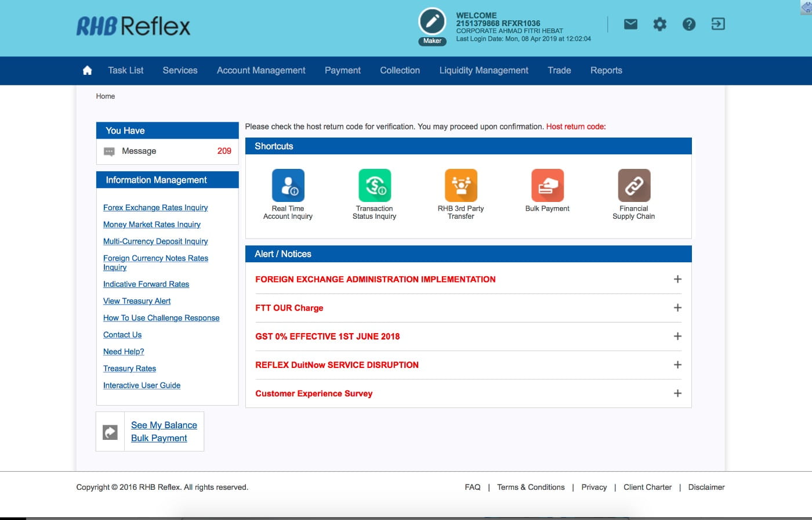Image resolution: width=812 pixels, height=520 pixels.
Task: Expand the Customer Experience Survey notice
Action: click(677, 393)
